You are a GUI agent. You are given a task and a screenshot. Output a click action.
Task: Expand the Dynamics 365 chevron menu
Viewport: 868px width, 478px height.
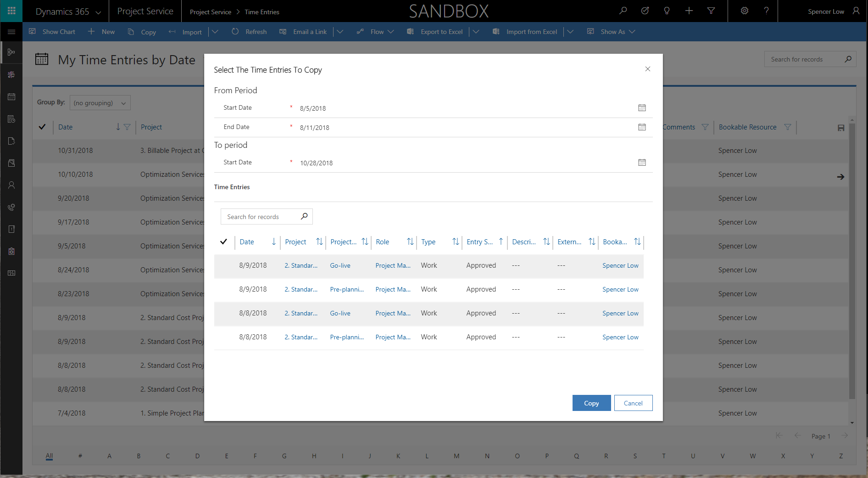click(x=98, y=12)
